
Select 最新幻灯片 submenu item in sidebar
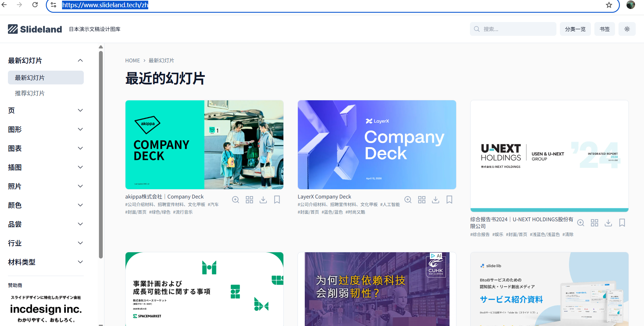coord(46,78)
